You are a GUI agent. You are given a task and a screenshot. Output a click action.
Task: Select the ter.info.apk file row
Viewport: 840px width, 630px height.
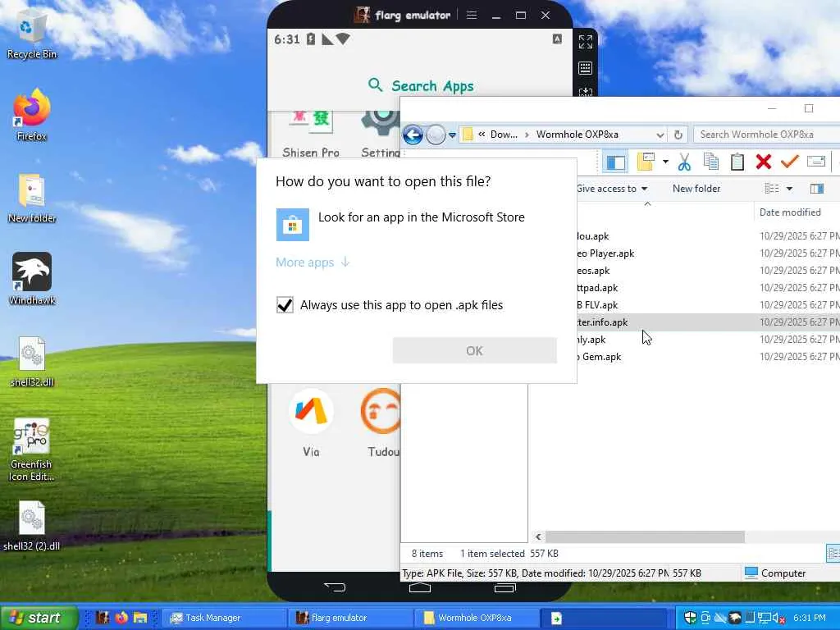pos(708,322)
